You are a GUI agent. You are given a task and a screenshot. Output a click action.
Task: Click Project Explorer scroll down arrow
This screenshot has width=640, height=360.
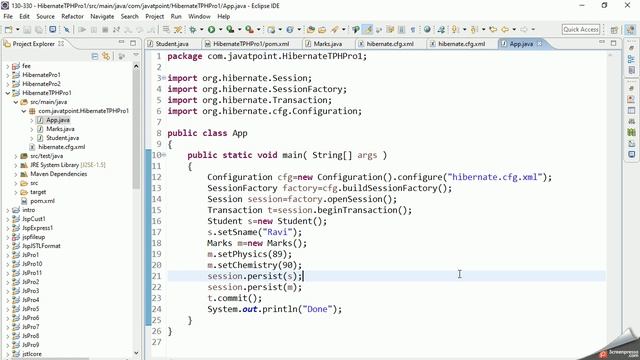pos(136,353)
